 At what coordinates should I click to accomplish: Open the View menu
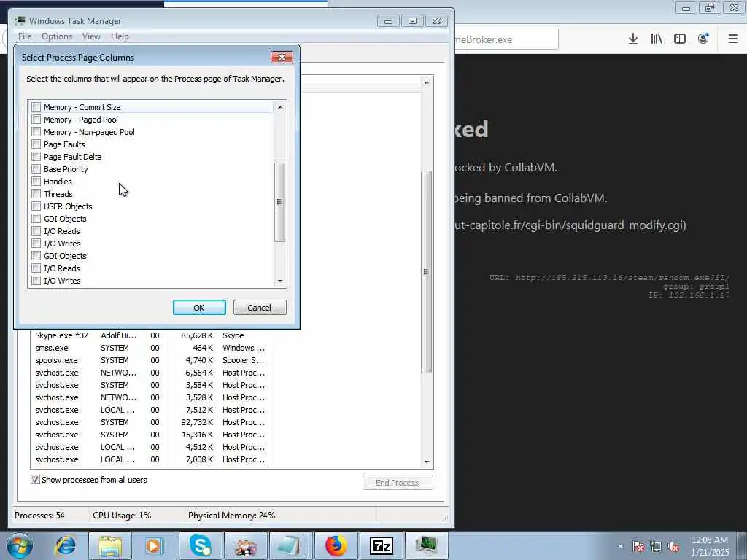(91, 36)
